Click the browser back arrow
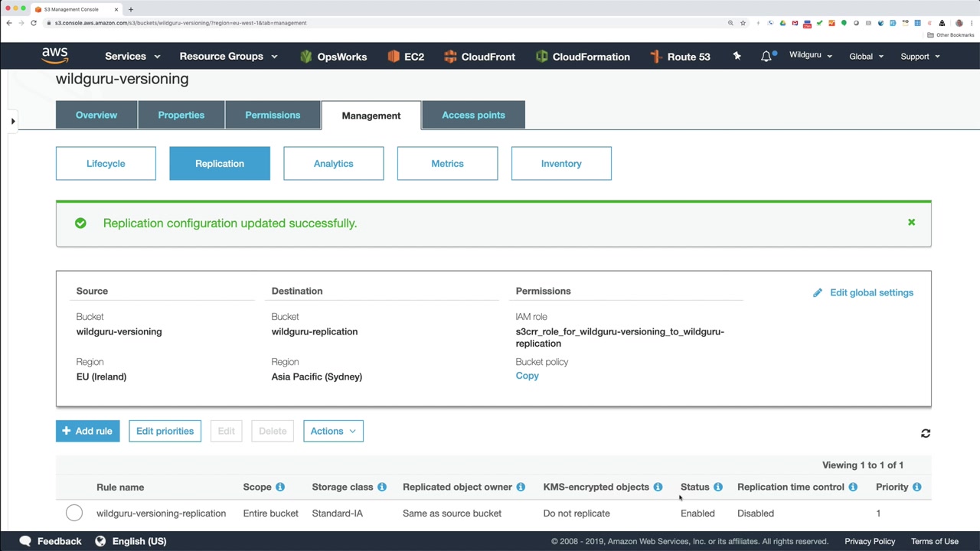Screen dimensions: 980x551 pyautogui.click(x=9, y=23)
